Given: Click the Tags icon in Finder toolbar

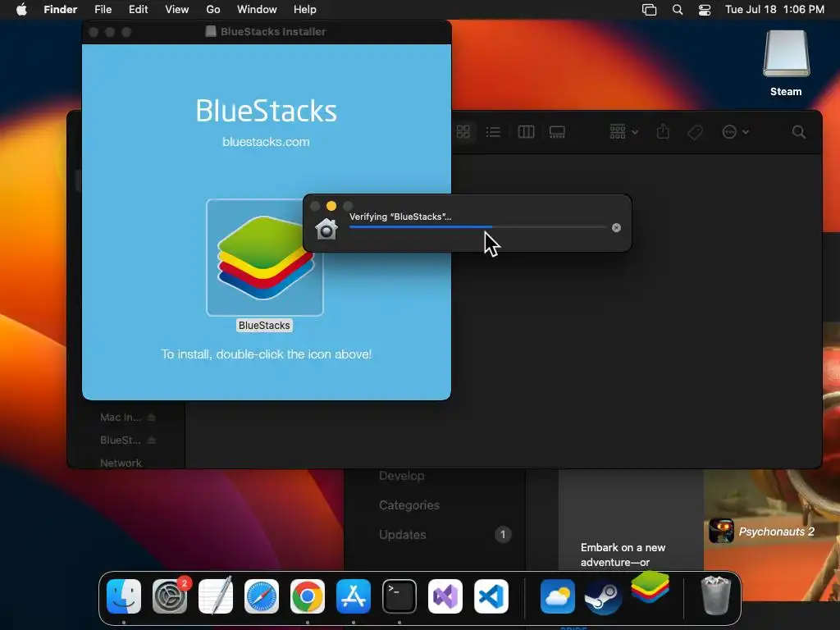Looking at the screenshot, I should click(x=695, y=132).
